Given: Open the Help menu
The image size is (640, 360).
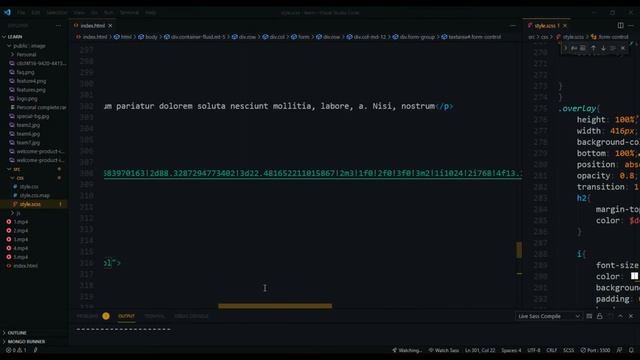Looking at the screenshot, I should pyautogui.click(x=151, y=13).
